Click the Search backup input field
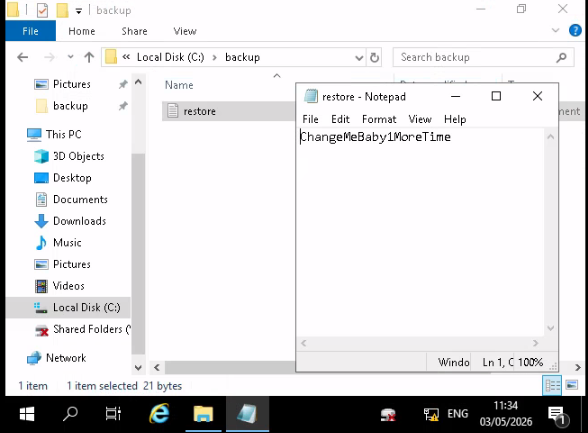This screenshot has height=433, width=588. pos(477,57)
